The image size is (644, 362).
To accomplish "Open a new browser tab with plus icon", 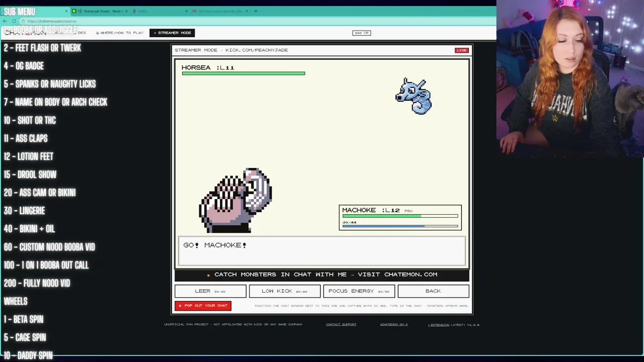I will (x=256, y=11).
